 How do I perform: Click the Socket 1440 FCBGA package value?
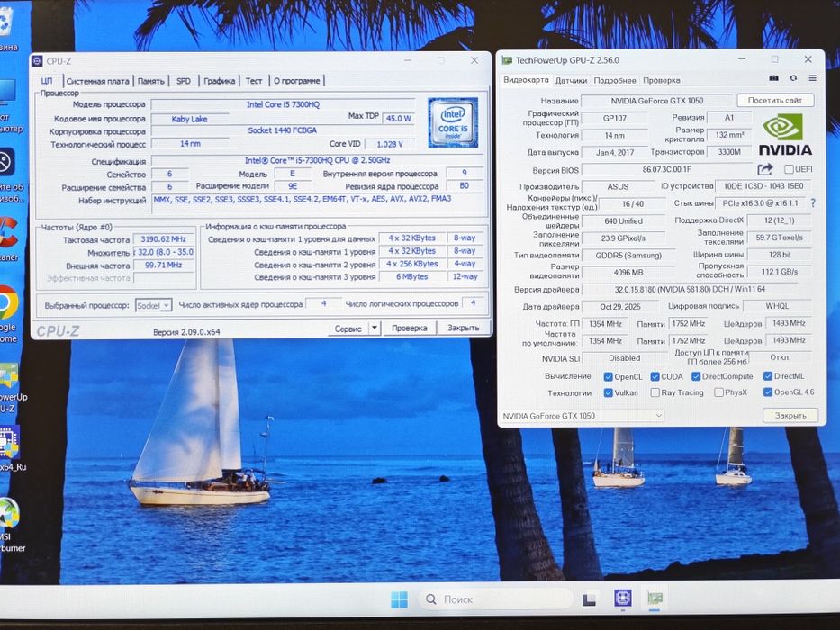283,130
